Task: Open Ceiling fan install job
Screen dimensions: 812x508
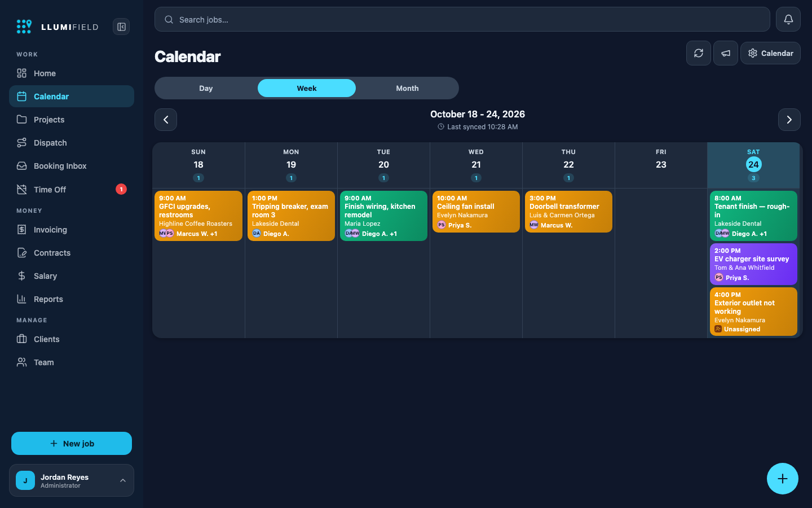Action: pos(476,212)
